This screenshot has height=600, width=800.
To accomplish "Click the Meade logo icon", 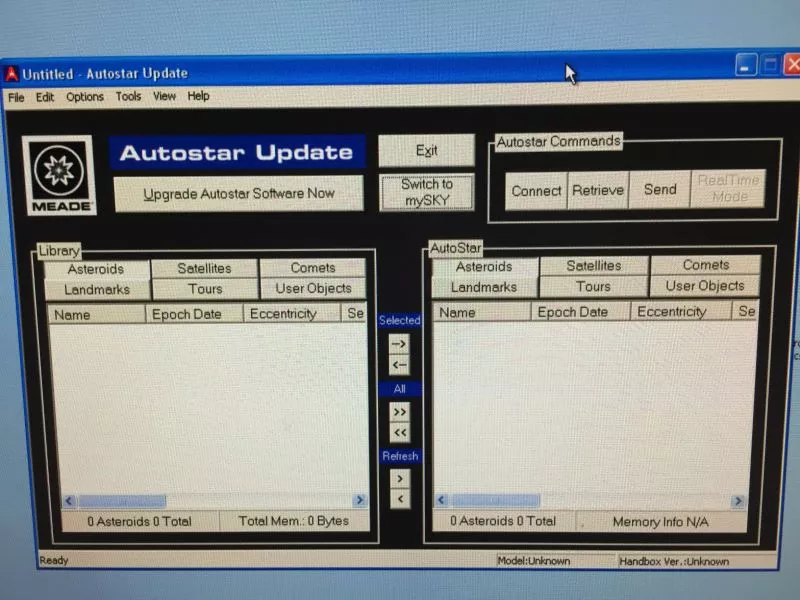I will tap(59, 175).
